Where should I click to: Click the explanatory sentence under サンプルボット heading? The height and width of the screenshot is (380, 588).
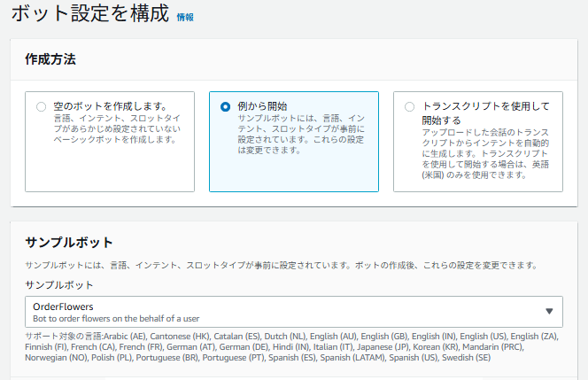[x=280, y=266]
